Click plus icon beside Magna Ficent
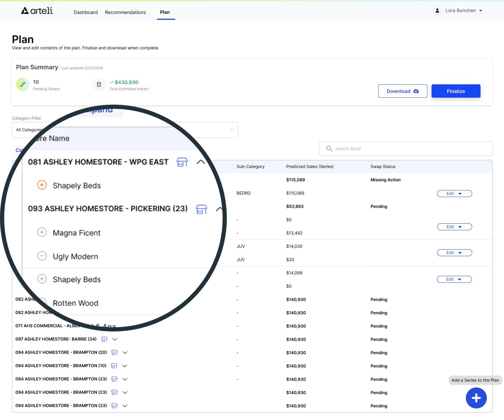 [42, 232]
